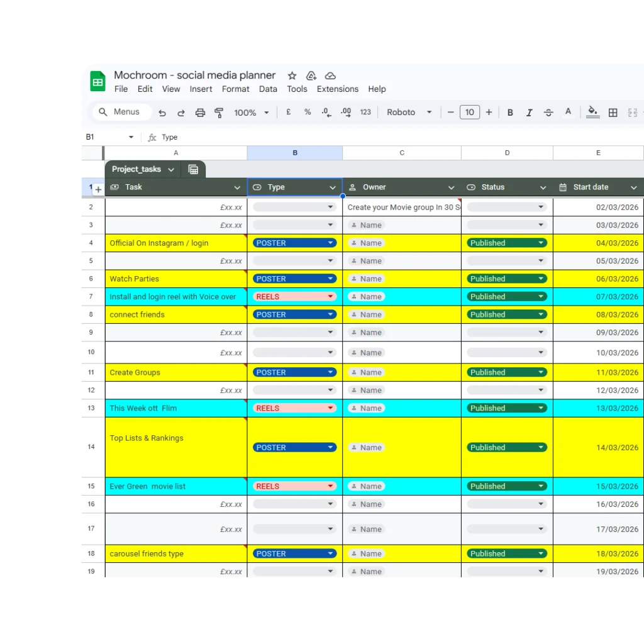This screenshot has height=644, width=644.
Task: Open the Format menu
Action: click(x=235, y=89)
